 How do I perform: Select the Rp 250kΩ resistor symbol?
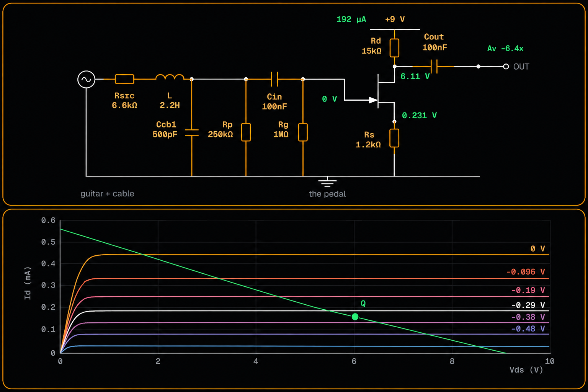click(246, 132)
